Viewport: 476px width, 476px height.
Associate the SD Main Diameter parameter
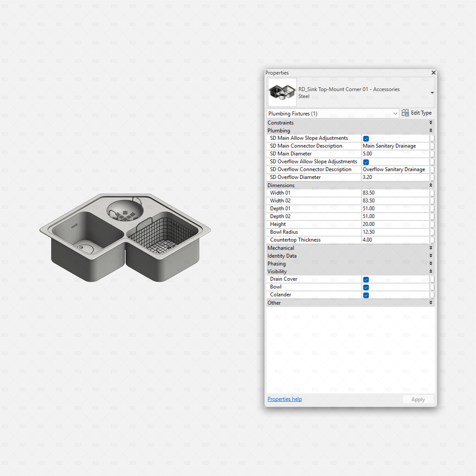(433, 154)
